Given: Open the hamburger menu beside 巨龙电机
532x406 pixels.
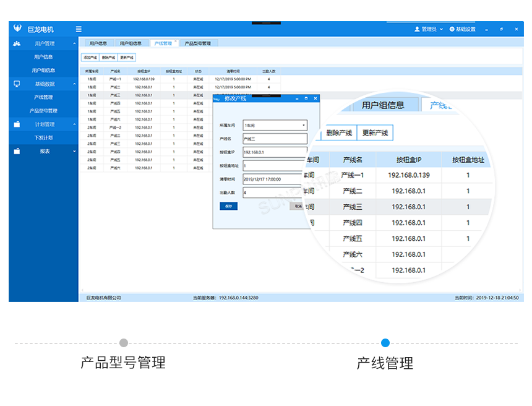Looking at the screenshot, I should click(79, 28).
